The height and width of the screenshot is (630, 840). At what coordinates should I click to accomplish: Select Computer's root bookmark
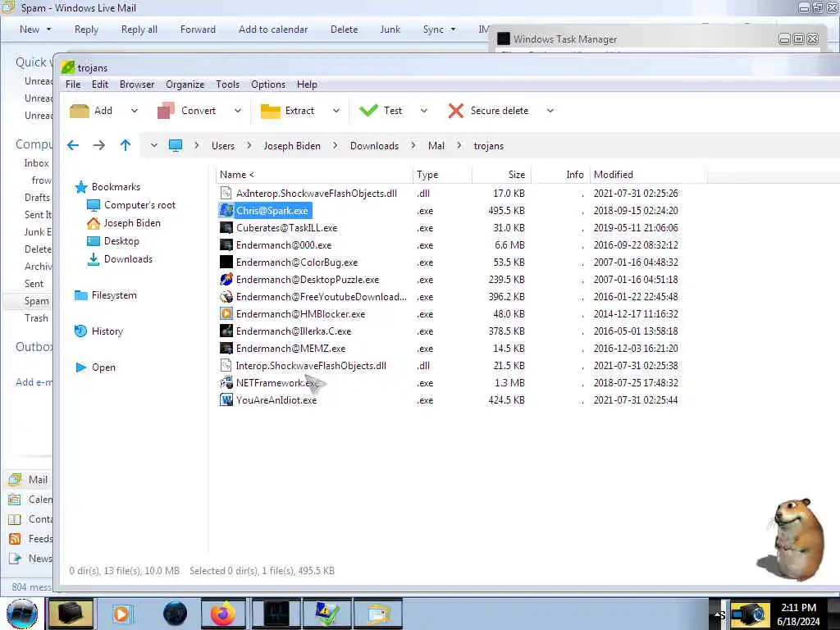[139, 205]
